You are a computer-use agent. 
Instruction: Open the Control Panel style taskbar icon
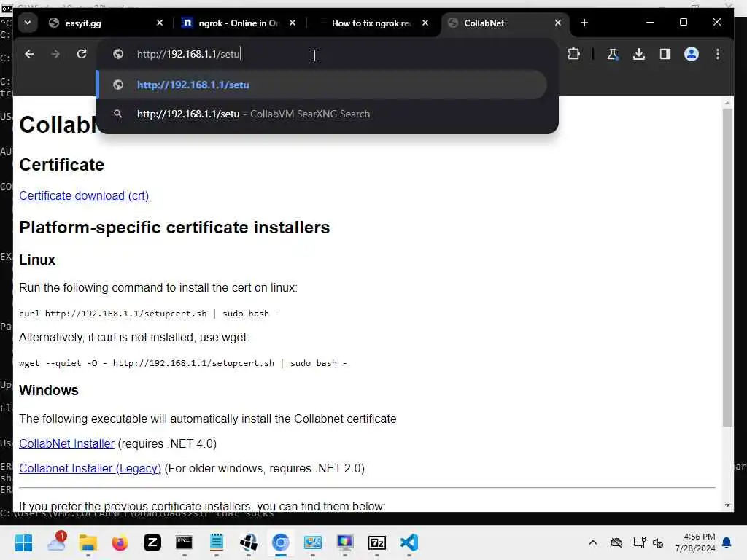pos(313,542)
